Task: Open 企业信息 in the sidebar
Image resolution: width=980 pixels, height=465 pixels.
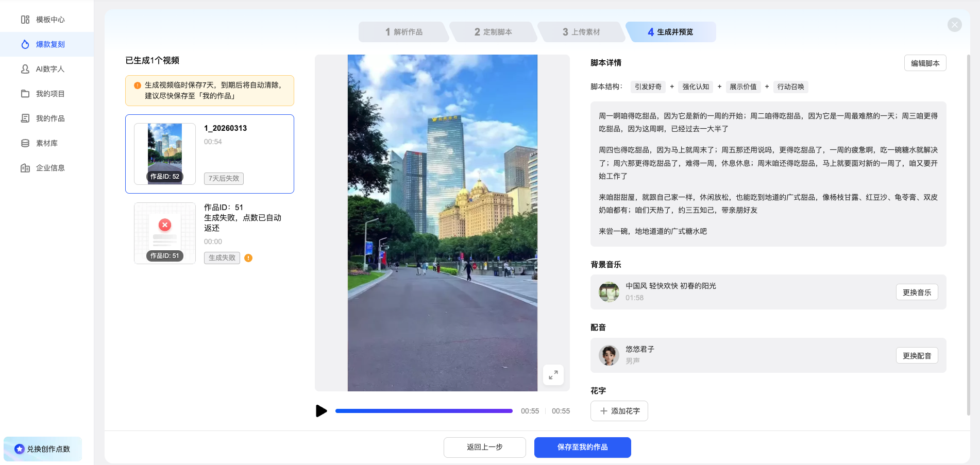Action: 49,168
